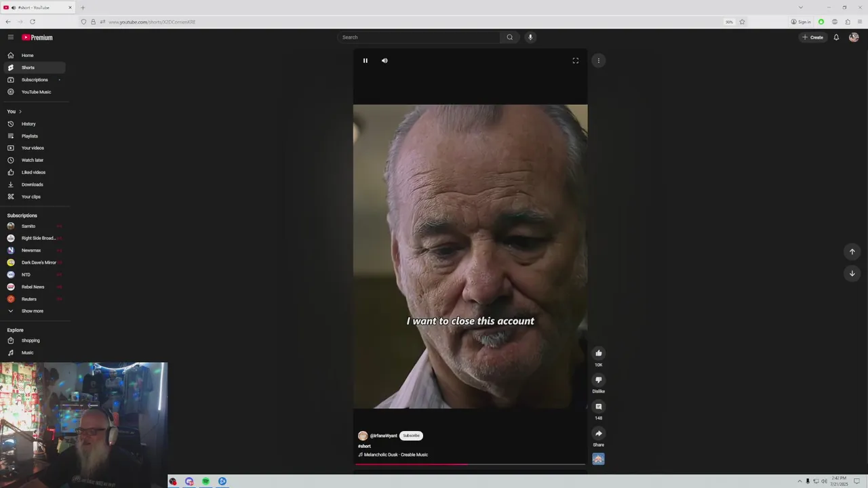Image resolution: width=868 pixels, height=488 pixels.
Task: Open the three-dot more options menu
Action: point(598,60)
